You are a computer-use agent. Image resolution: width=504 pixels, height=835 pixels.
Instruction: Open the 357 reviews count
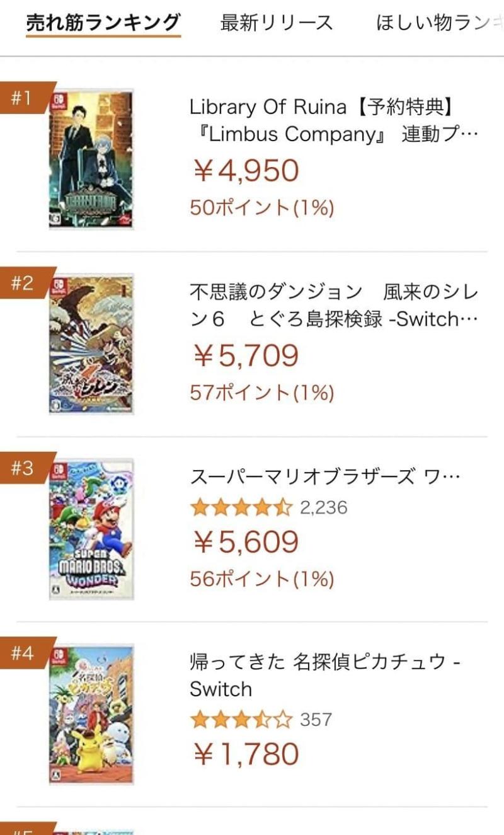[316, 719]
